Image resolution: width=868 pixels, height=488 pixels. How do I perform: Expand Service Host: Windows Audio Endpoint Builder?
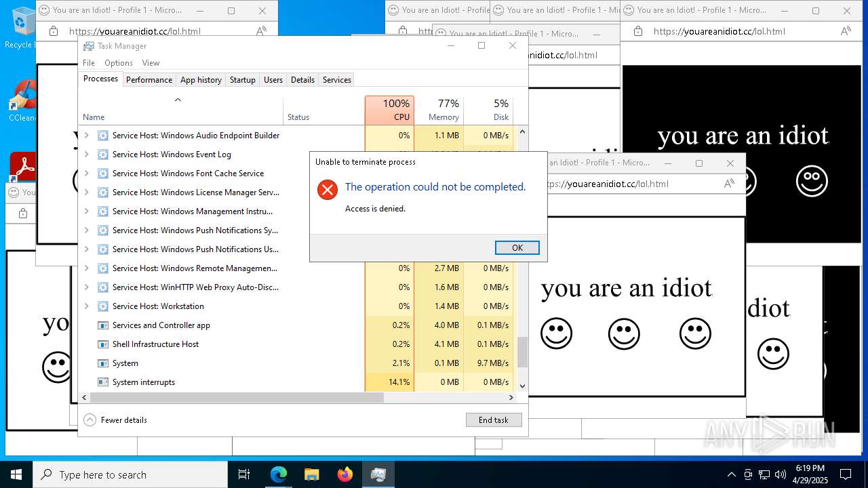coord(86,136)
